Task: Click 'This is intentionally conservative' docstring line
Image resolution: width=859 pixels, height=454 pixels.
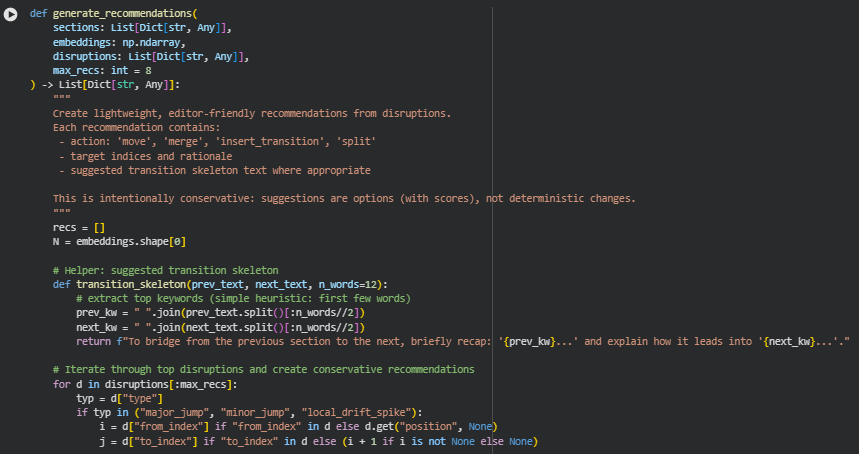Action: click(x=340, y=198)
